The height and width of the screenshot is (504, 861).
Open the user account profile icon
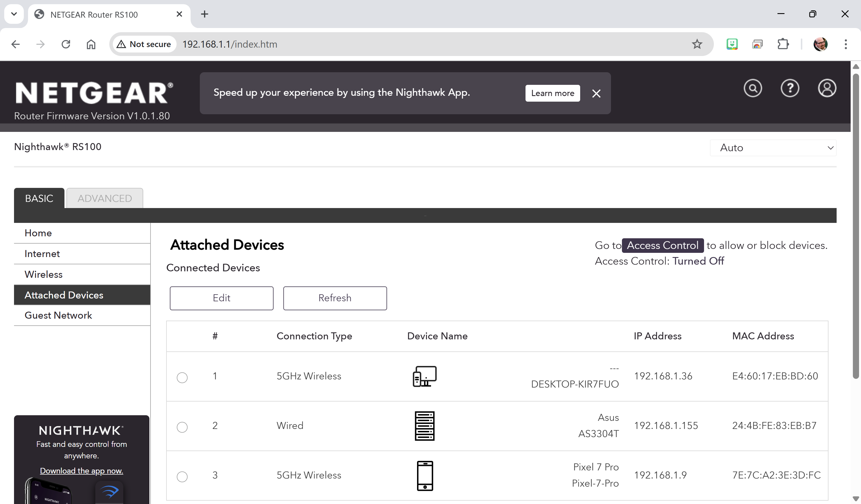(x=827, y=88)
